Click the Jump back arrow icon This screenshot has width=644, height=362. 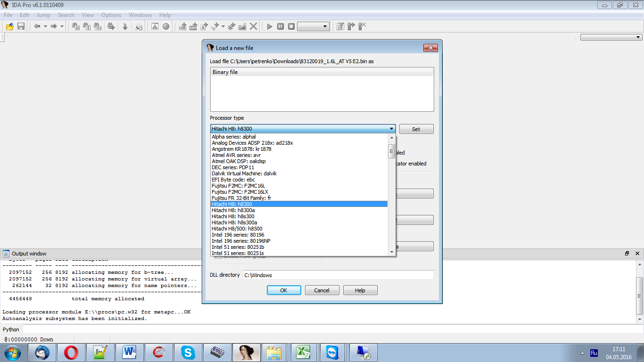pyautogui.click(x=37, y=26)
